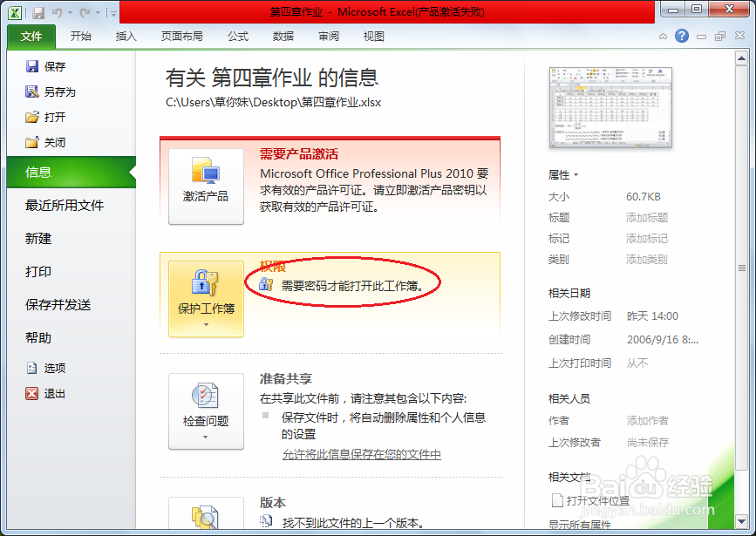
Task: Open 保存并发送 section
Action: [x=58, y=305]
